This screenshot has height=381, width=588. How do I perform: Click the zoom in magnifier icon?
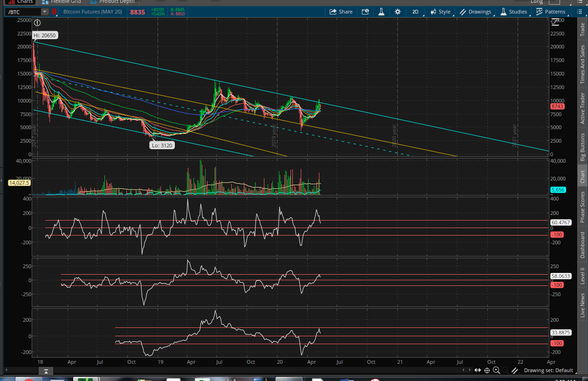pyautogui.click(x=497, y=370)
